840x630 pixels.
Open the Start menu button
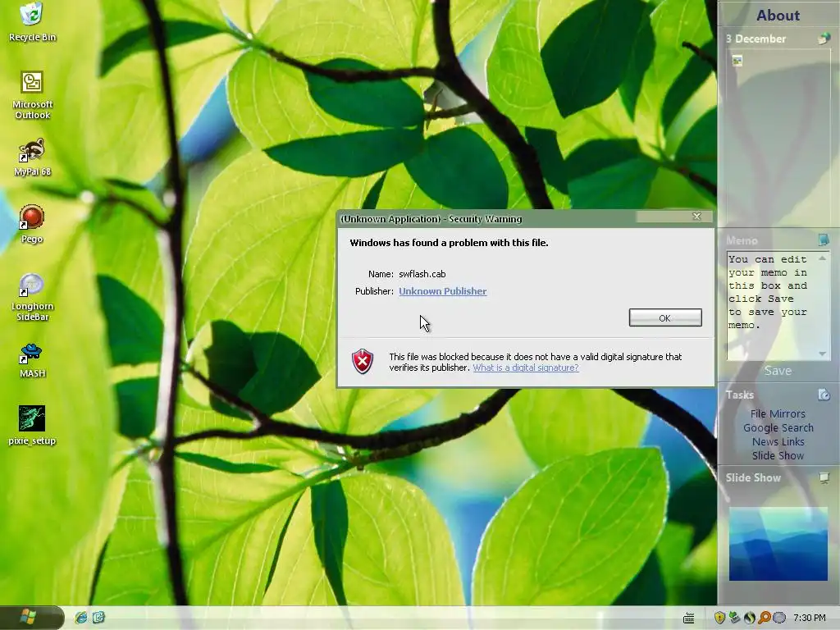pyautogui.click(x=32, y=617)
